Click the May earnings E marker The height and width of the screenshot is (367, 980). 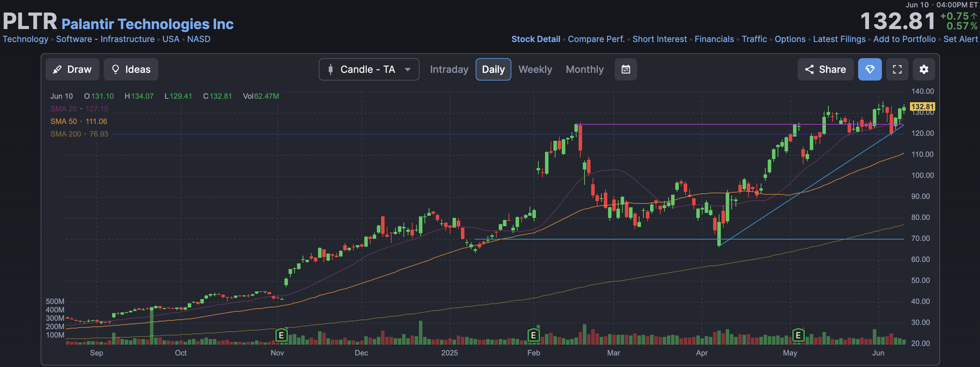(x=798, y=335)
